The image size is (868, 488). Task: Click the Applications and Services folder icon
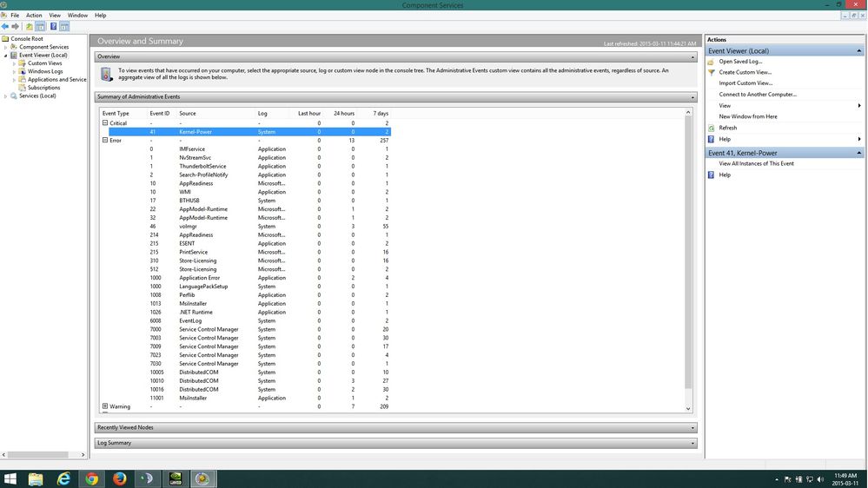pyautogui.click(x=22, y=80)
